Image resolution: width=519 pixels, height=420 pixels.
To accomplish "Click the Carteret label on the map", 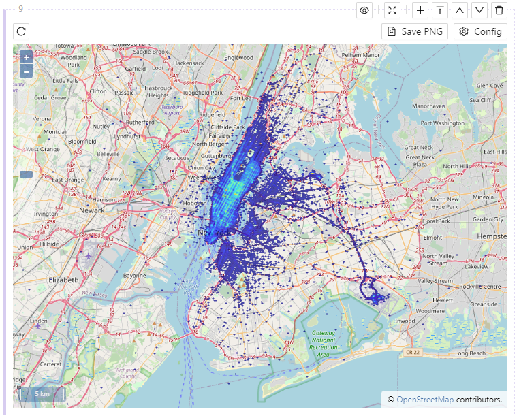I will pyautogui.click(x=50, y=364).
